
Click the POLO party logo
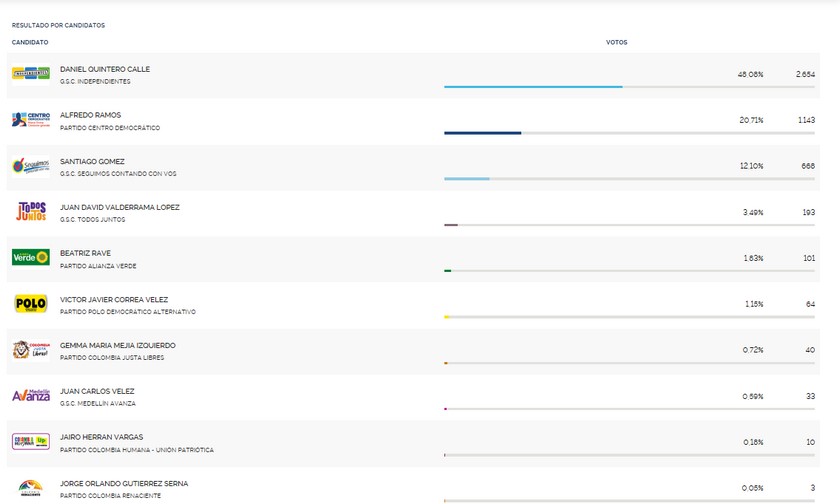point(30,303)
